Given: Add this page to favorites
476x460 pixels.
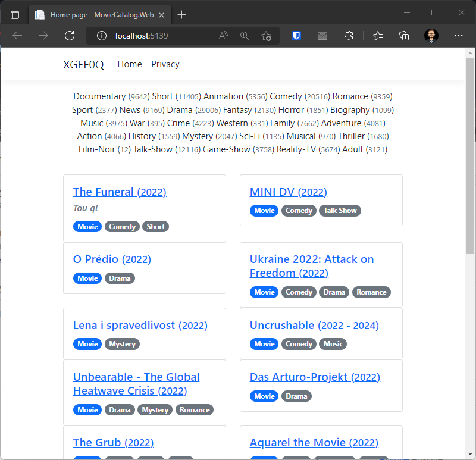Looking at the screenshot, I should click(266, 36).
